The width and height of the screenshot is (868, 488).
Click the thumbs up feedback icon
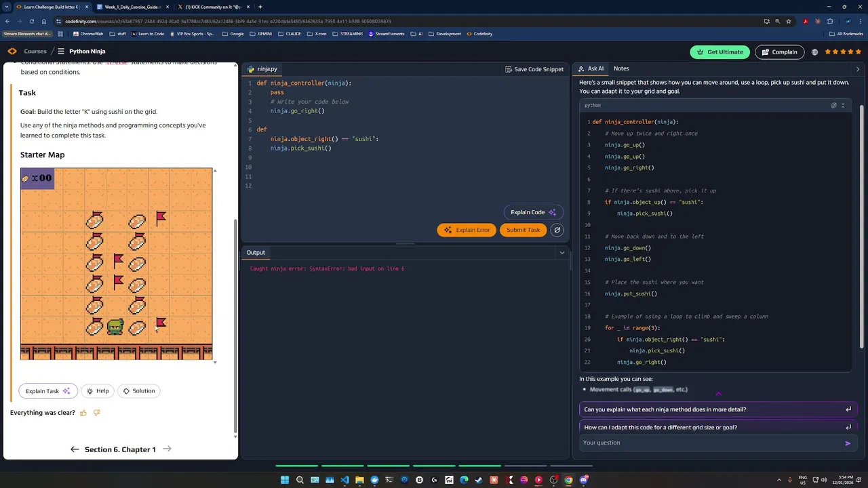coord(83,413)
